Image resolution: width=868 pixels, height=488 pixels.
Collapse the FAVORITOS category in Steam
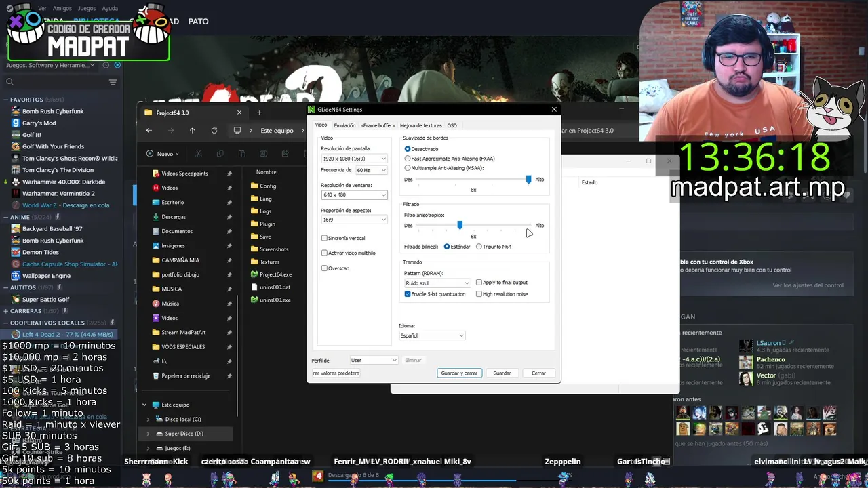coord(6,100)
